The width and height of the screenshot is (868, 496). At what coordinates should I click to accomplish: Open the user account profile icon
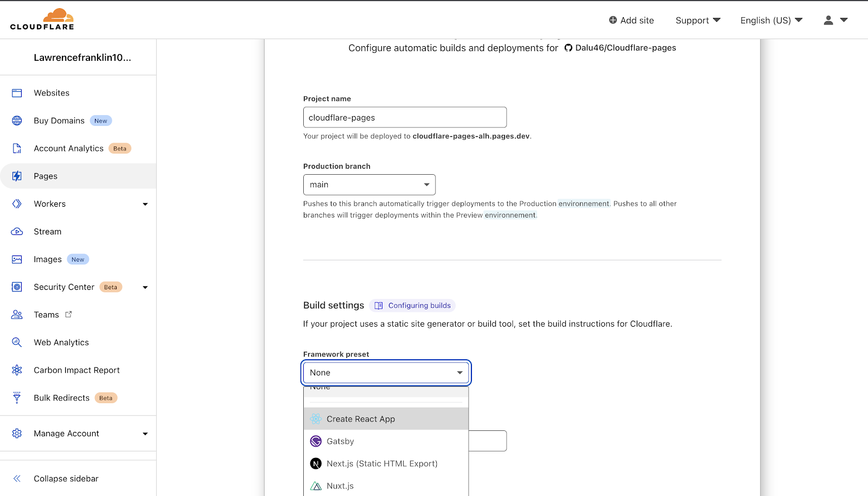pyautogui.click(x=828, y=20)
